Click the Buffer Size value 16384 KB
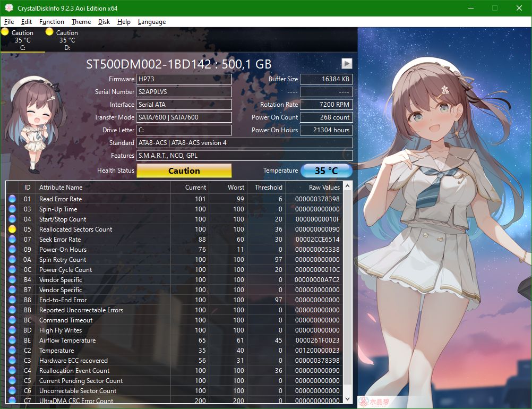532x409 pixels. tap(327, 79)
